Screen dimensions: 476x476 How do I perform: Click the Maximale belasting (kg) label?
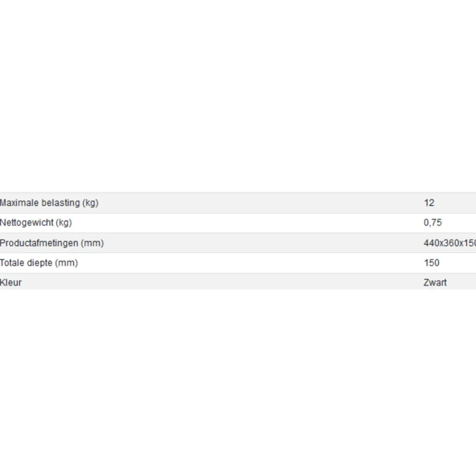[x=49, y=203]
